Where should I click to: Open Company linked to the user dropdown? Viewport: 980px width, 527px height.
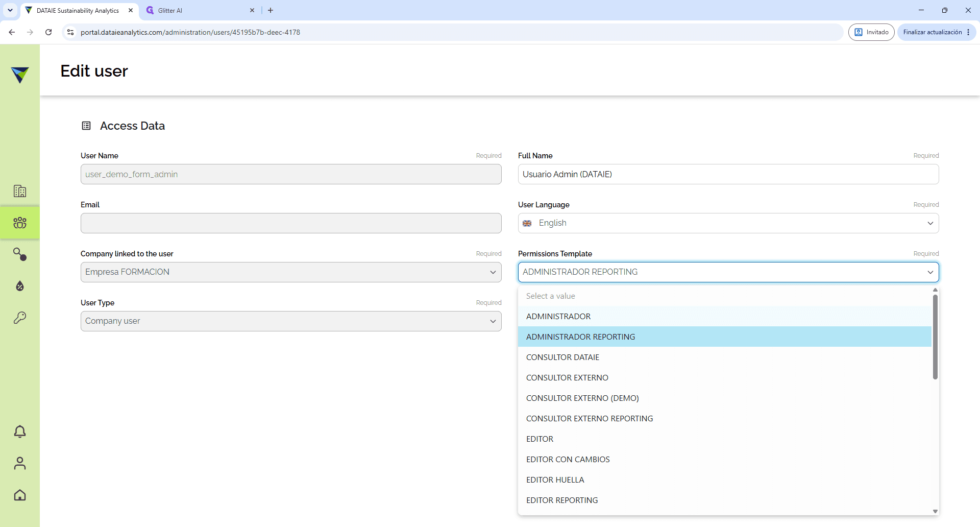pos(291,272)
